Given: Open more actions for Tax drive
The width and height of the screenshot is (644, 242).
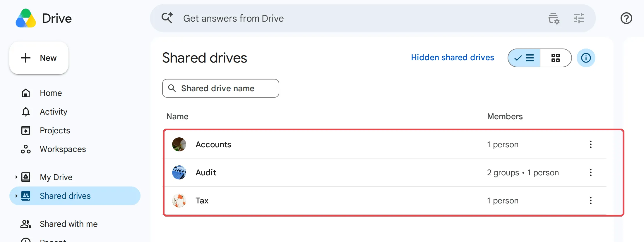Looking at the screenshot, I should pyautogui.click(x=590, y=200).
